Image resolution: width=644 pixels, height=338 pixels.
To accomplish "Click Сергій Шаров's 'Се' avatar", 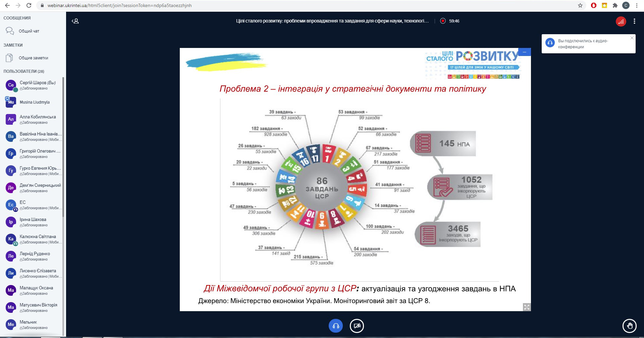I will tap(11, 85).
